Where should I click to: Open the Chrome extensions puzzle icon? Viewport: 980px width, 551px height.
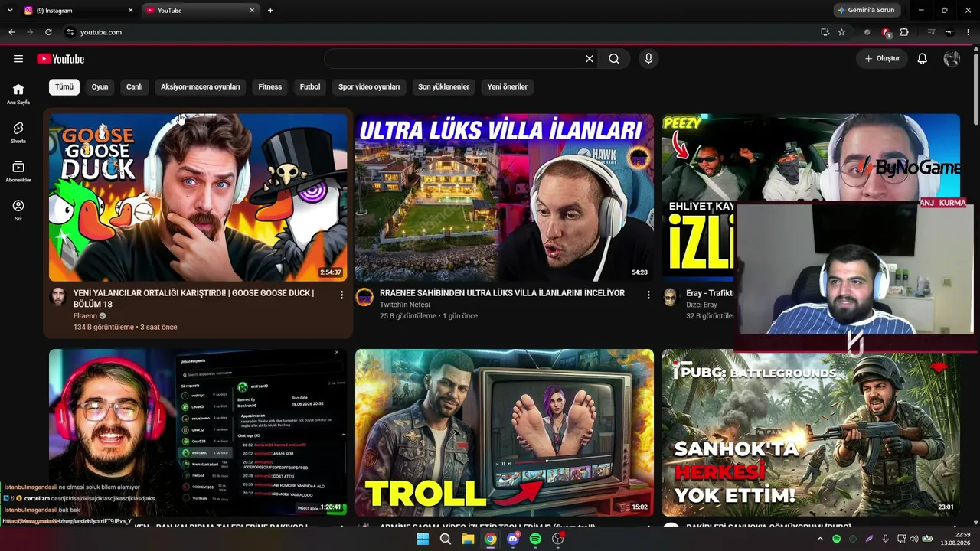tap(904, 32)
